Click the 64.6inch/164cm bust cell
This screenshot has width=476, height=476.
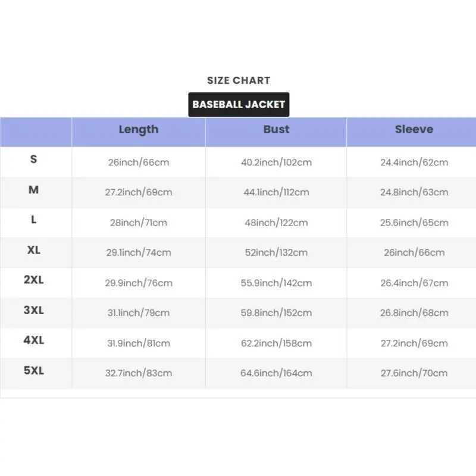point(276,373)
